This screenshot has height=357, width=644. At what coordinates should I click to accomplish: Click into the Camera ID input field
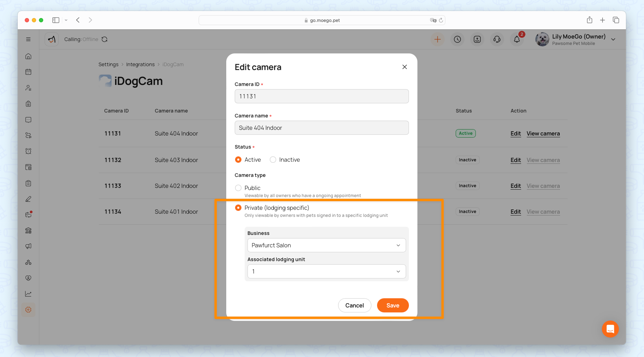coord(321,96)
